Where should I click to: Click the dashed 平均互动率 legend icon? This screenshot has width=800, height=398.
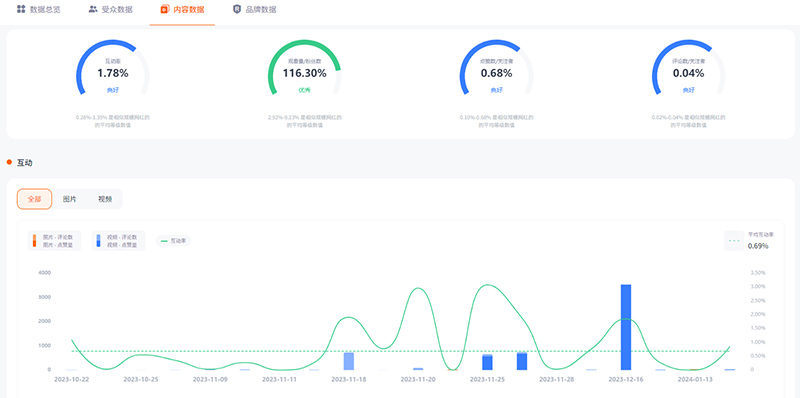tap(735, 241)
